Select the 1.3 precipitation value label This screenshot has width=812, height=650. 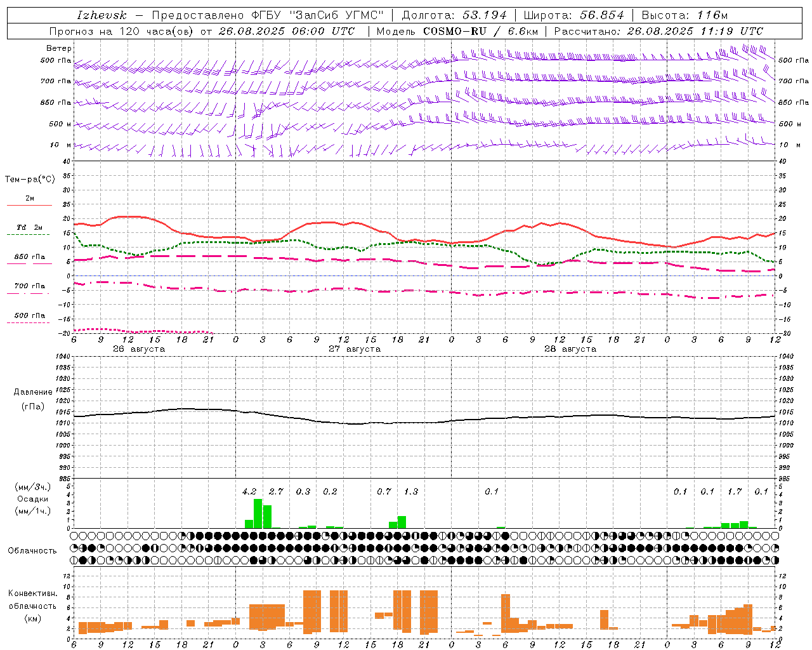point(411,491)
